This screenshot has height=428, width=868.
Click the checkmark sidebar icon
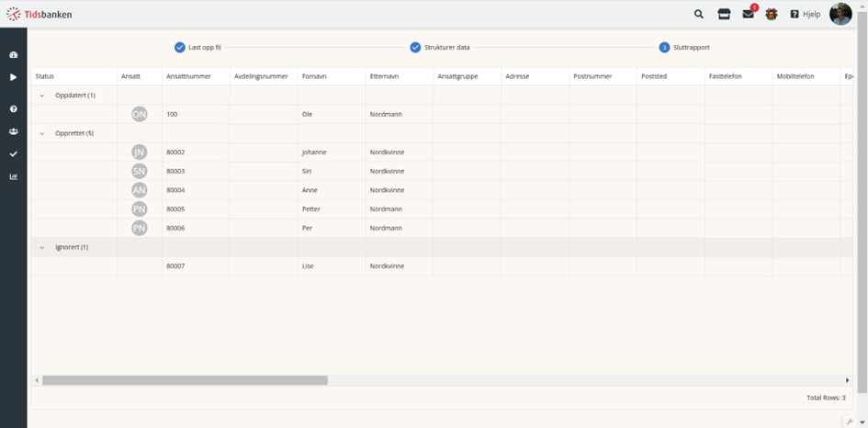click(13, 154)
